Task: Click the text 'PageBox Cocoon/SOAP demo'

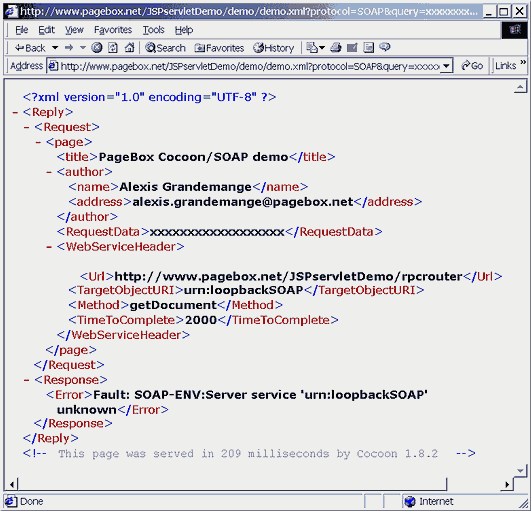Action: tap(193, 157)
